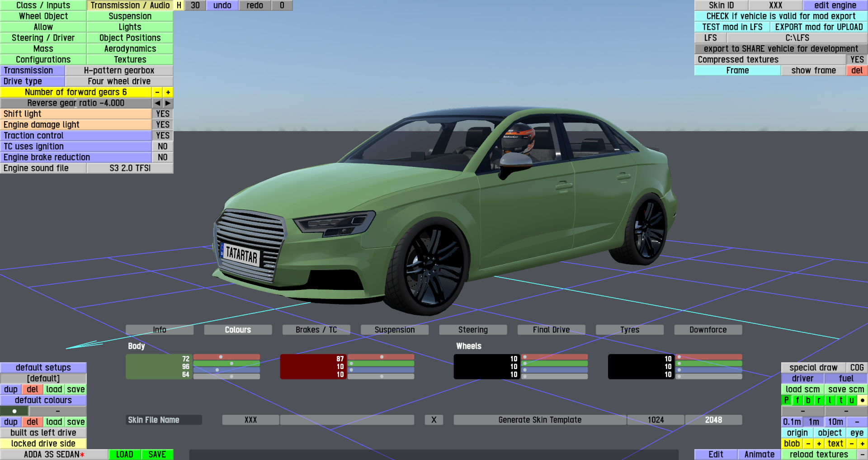The image size is (868, 460).
Task: Click the eye view button
Action: pyautogui.click(x=857, y=433)
